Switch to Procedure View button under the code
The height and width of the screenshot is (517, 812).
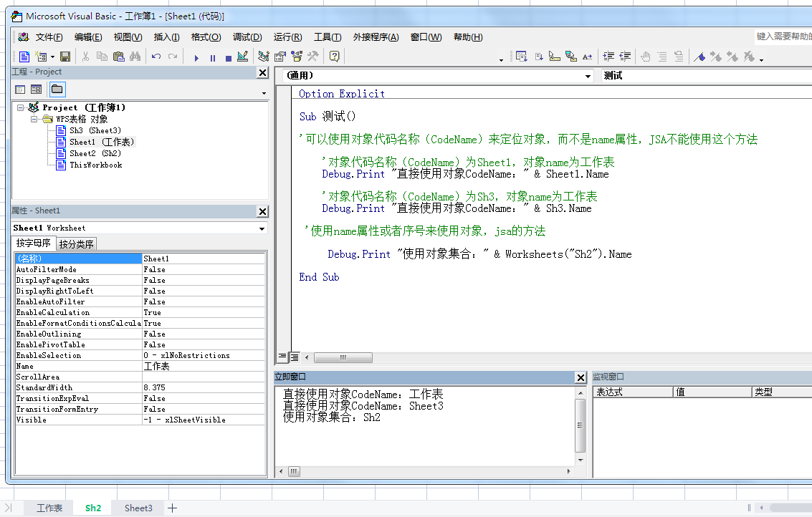(x=282, y=357)
